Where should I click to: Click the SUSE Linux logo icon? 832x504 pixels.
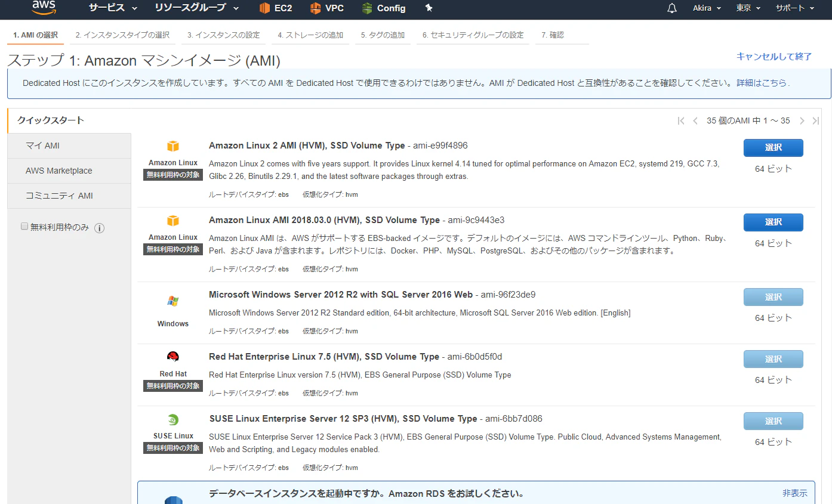173,419
